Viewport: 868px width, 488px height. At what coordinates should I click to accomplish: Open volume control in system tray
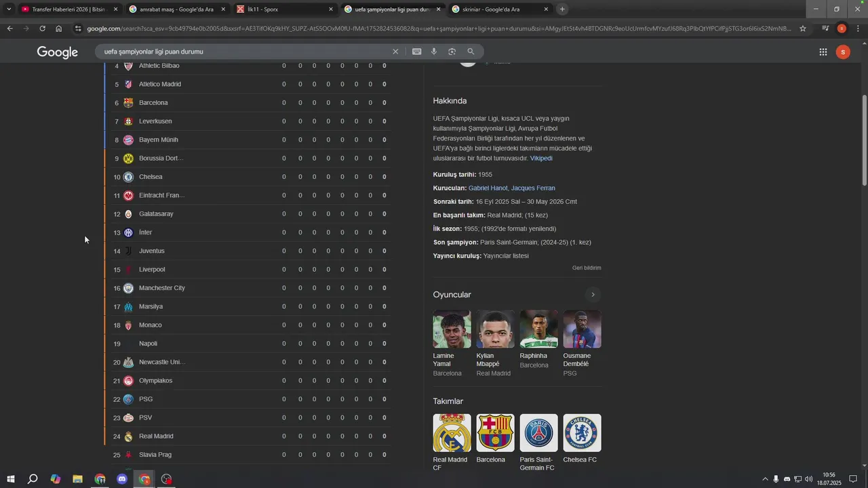(808, 479)
